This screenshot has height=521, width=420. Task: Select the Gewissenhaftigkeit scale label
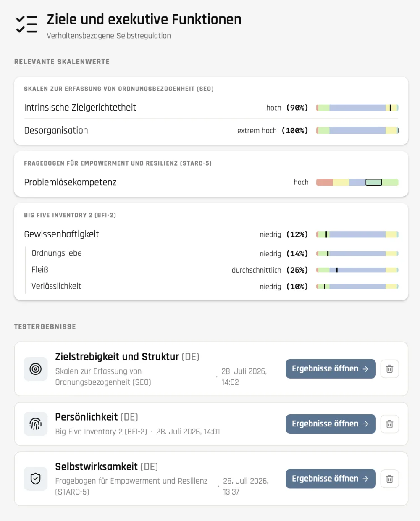[x=61, y=234]
